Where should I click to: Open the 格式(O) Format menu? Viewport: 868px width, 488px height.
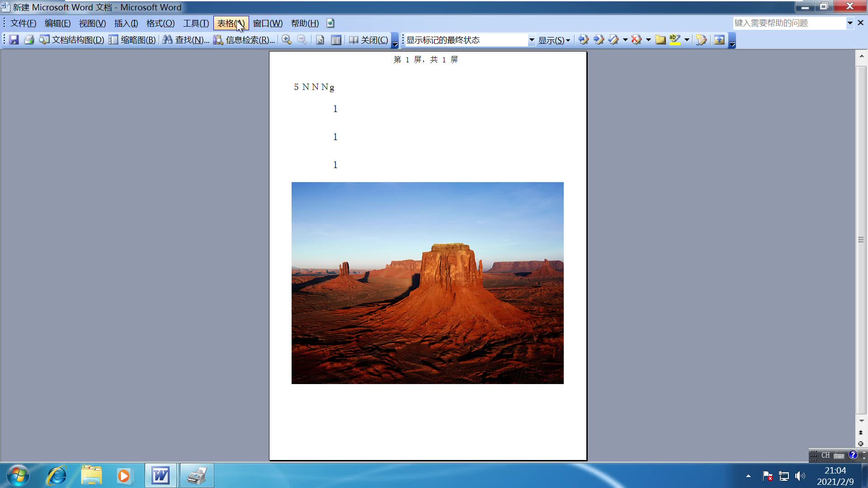(x=160, y=23)
